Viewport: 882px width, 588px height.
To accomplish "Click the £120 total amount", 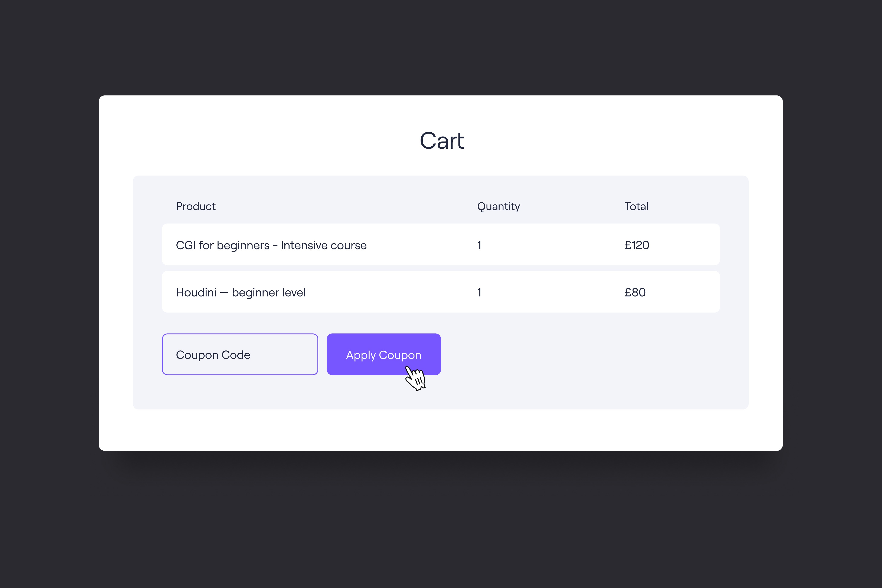I will click(x=636, y=245).
